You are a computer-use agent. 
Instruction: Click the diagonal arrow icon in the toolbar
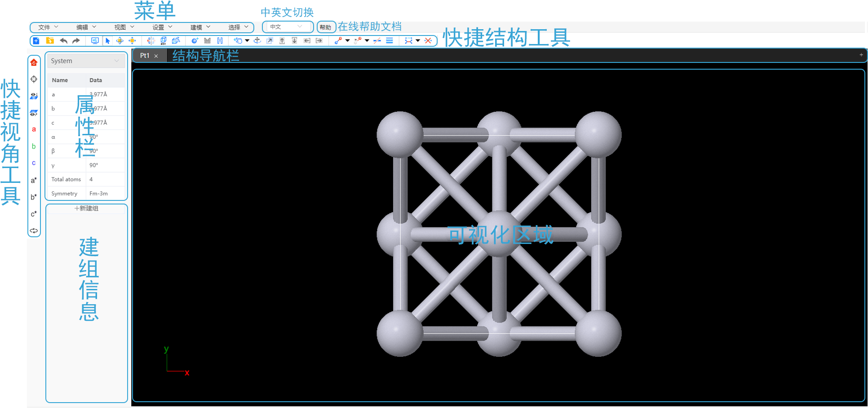[x=270, y=41]
